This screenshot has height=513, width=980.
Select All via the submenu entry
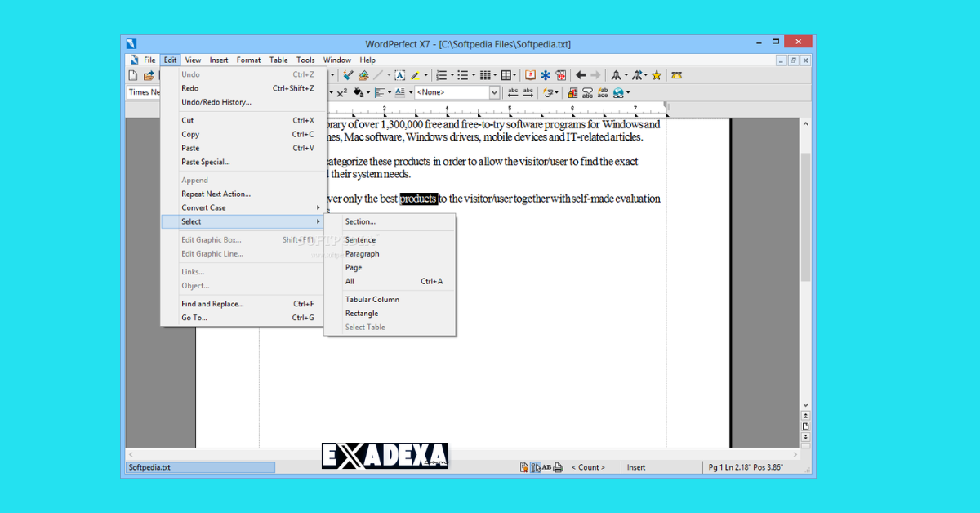tap(351, 281)
